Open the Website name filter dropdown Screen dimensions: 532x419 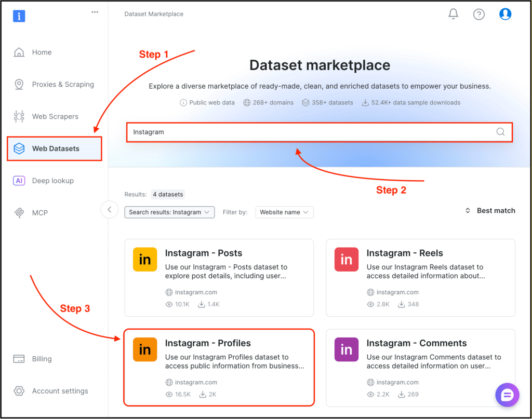tap(284, 212)
